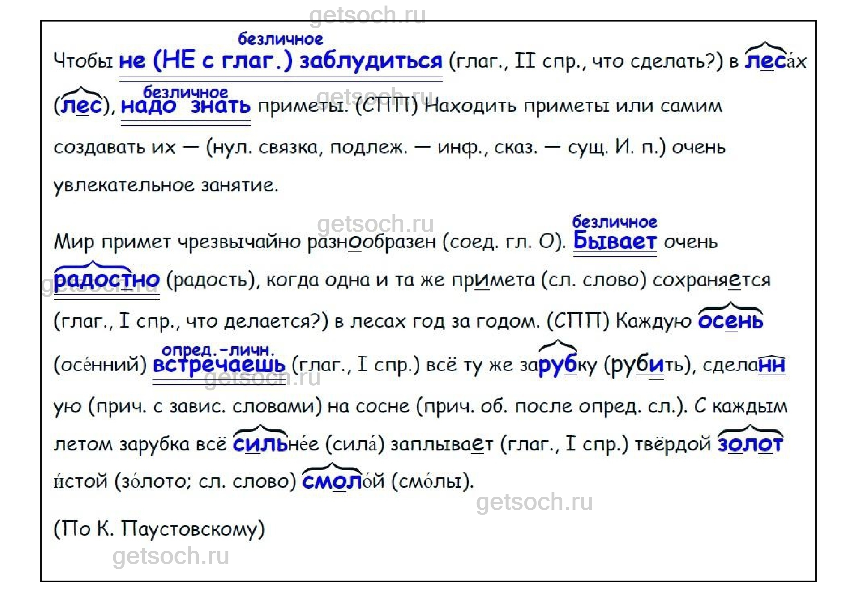The height and width of the screenshot is (616, 857).
Task: Click the blue root «сильнее»
Action: pos(260,445)
